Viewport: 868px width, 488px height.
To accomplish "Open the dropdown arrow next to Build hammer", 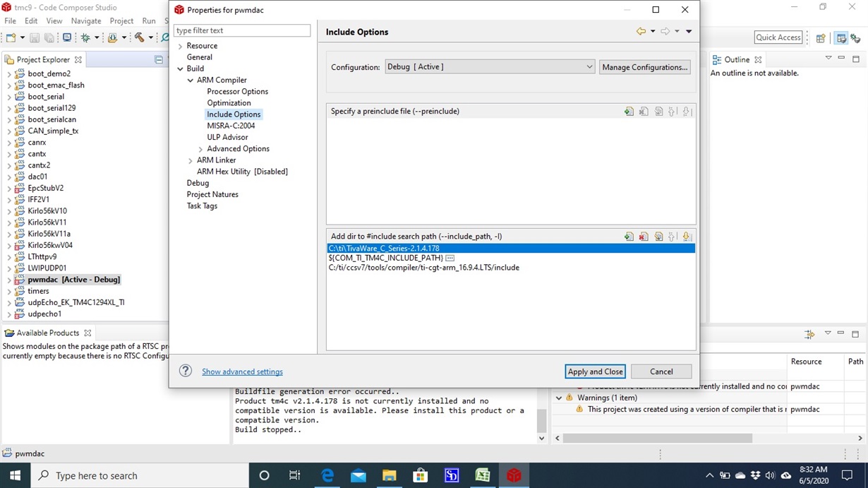I will tap(150, 38).
